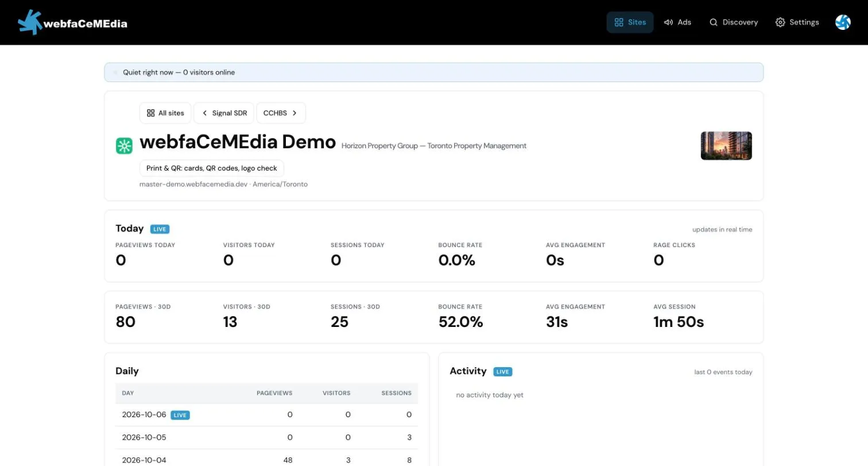Image resolution: width=868 pixels, height=466 pixels.
Task: Click the All sites button
Action: click(165, 113)
